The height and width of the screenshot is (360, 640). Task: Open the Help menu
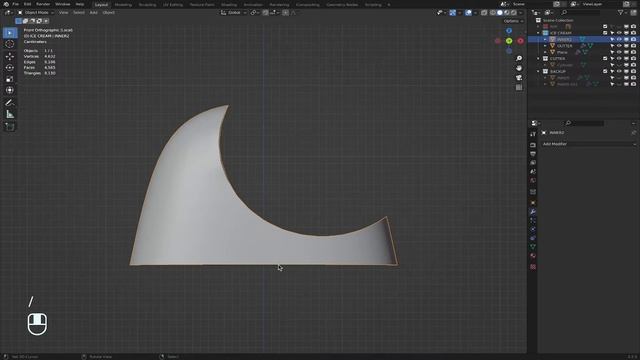click(x=80, y=4)
